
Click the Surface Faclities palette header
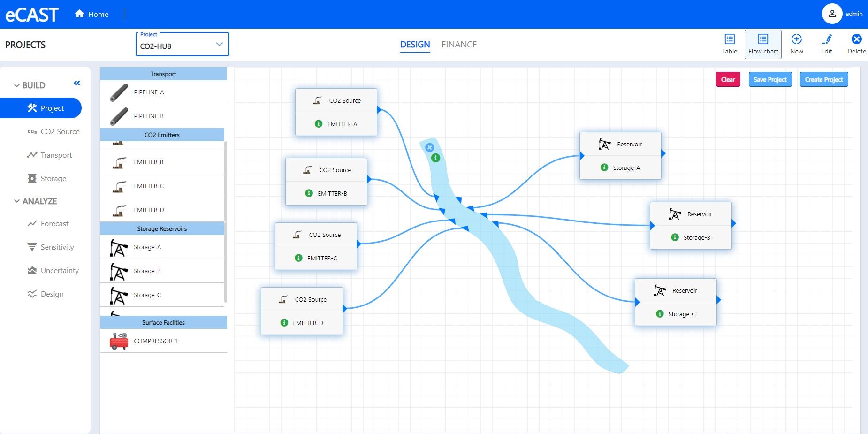coord(163,322)
